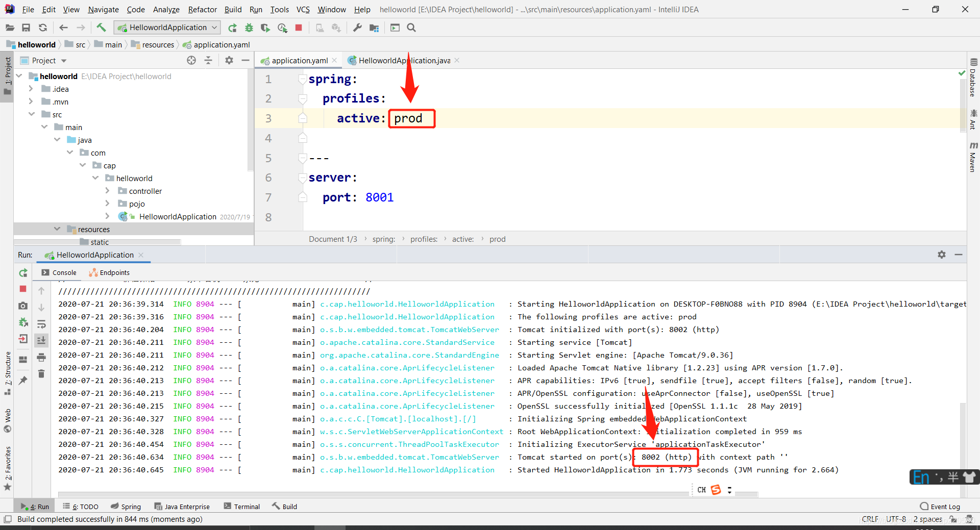Image resolution: width=980 pixels, height=530 pixels.
Task: Collapse the java folder in tree
Action: [x=57, y=140]
